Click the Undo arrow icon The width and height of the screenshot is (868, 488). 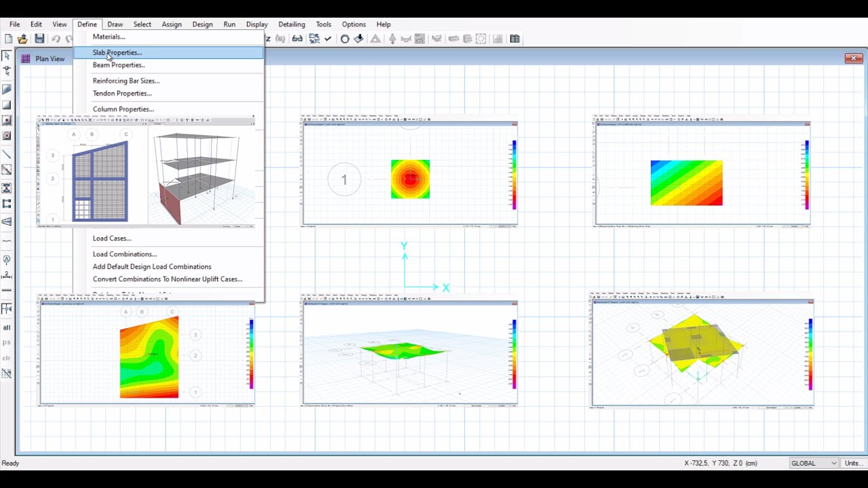[56, 39]
